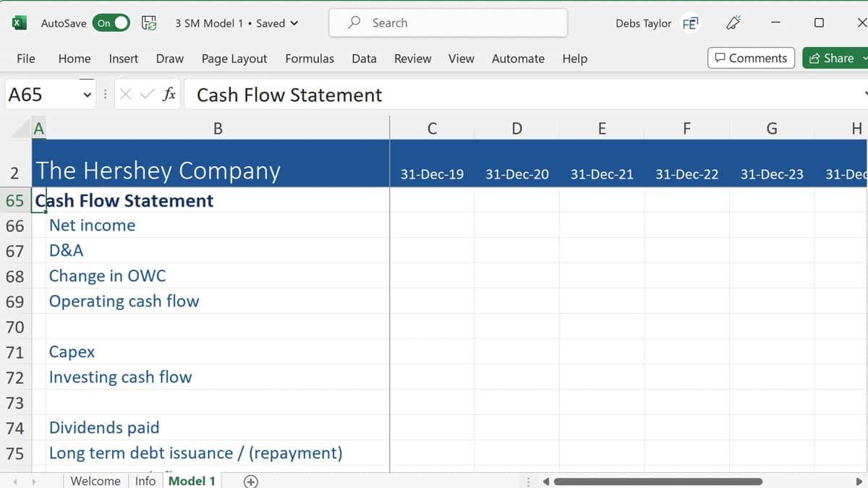Open the File menu

(x=25, y=59)
